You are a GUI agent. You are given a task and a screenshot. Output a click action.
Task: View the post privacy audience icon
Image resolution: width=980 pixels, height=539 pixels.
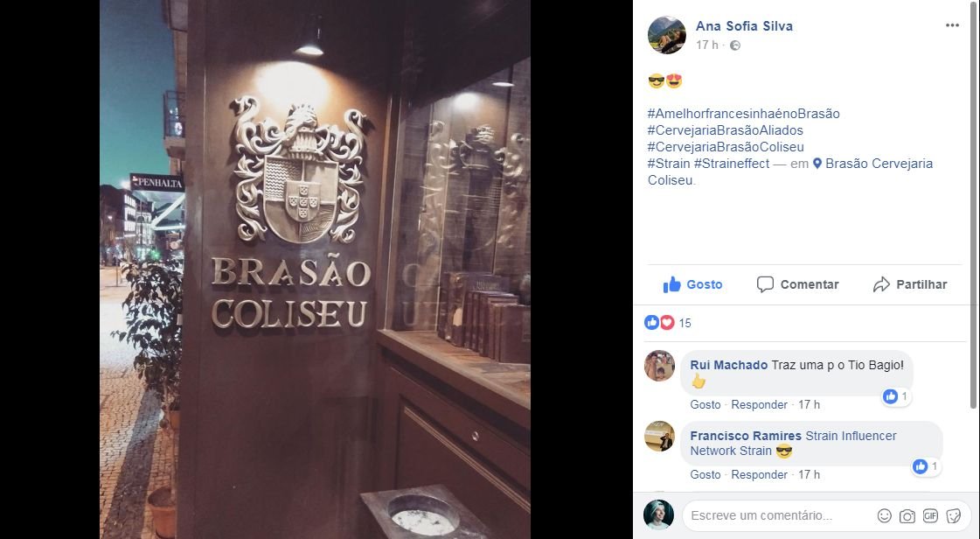(x=735, y=45)
